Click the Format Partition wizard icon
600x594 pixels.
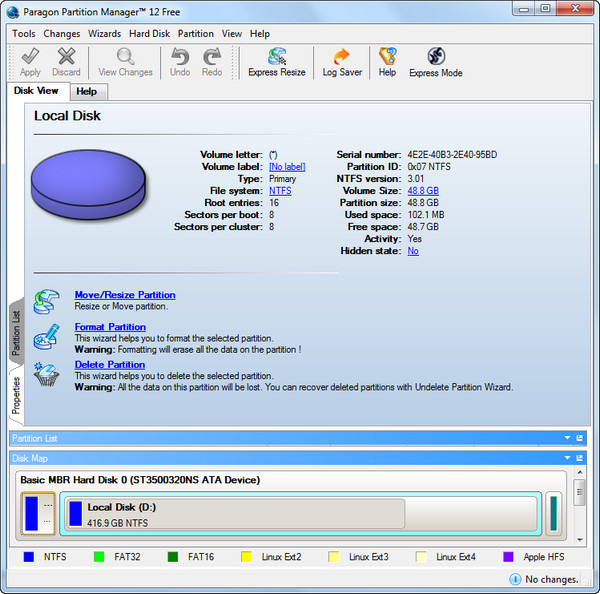coord(47,337)
